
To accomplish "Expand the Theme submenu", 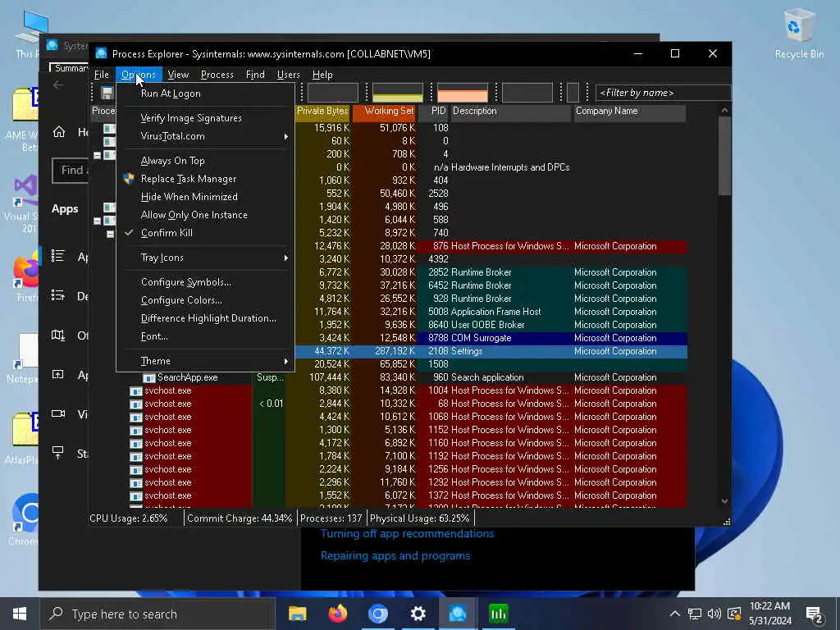I will pos(205,361).
